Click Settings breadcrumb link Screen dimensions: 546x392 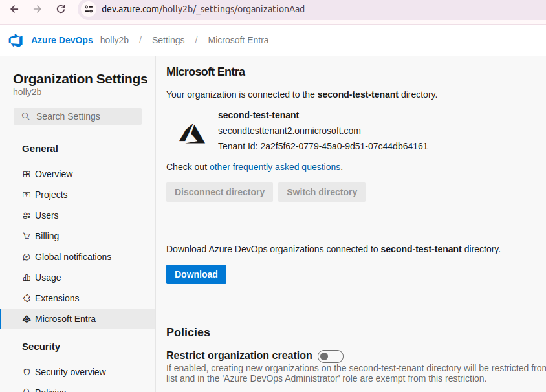(x=168, y=40)
